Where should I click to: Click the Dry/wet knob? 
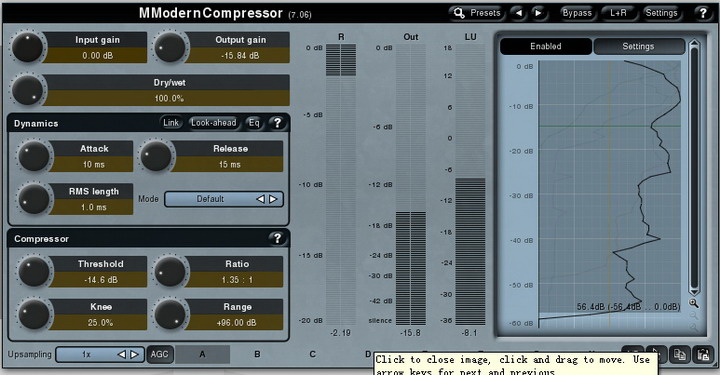(x=27, y=90)
